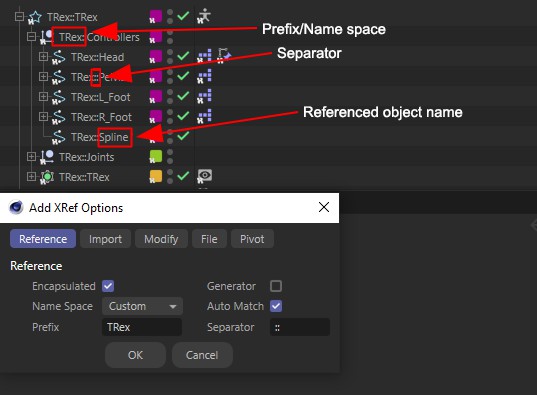Click the constraint tag icon on TRex::R_Foot row
Screen dimensions: 537x395
[x=204, y=116]
